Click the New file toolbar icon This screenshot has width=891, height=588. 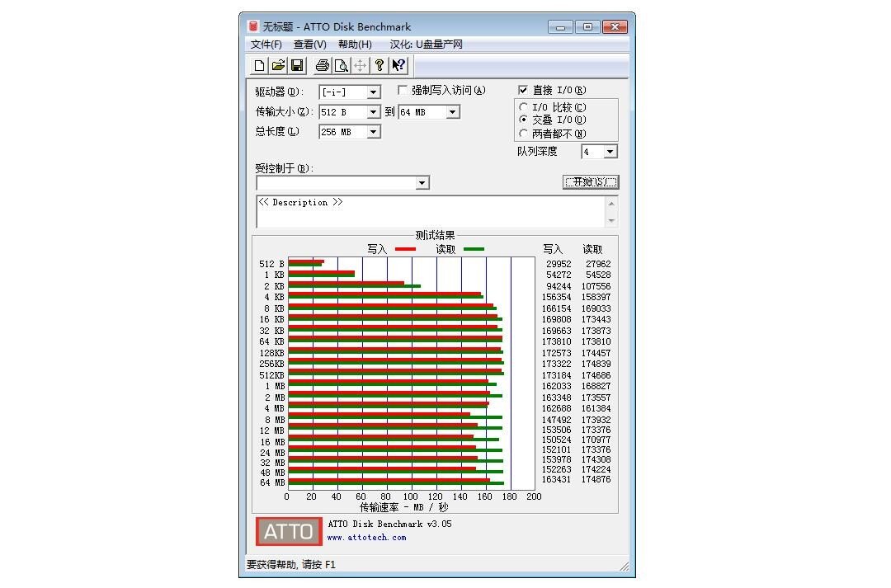tap(260, 66)
